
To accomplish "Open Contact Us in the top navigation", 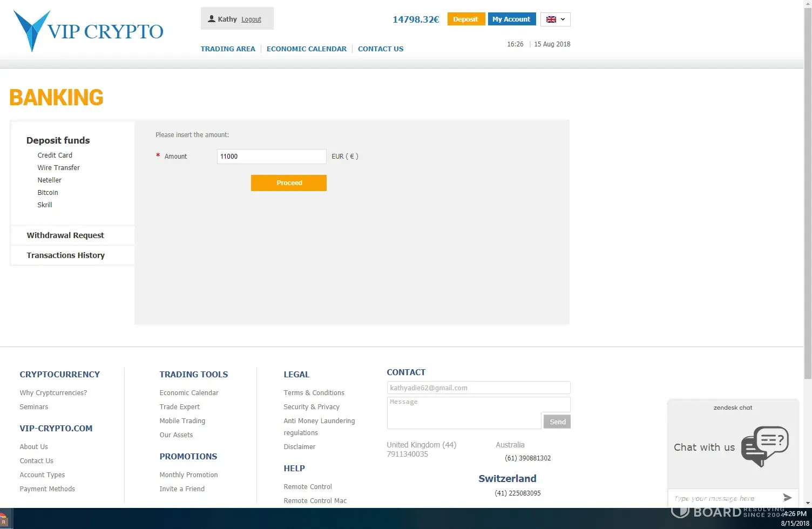I will point(380,49).
